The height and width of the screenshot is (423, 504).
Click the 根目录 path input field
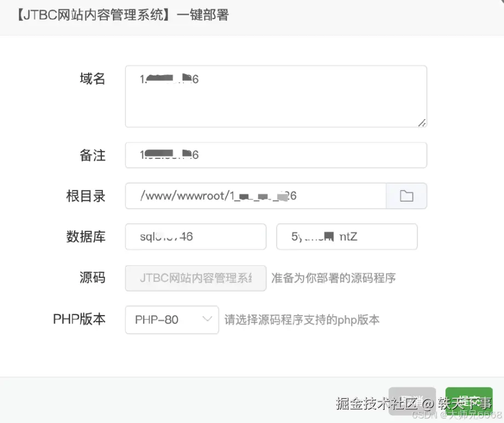pyautogui.click(x=256, y=196)
